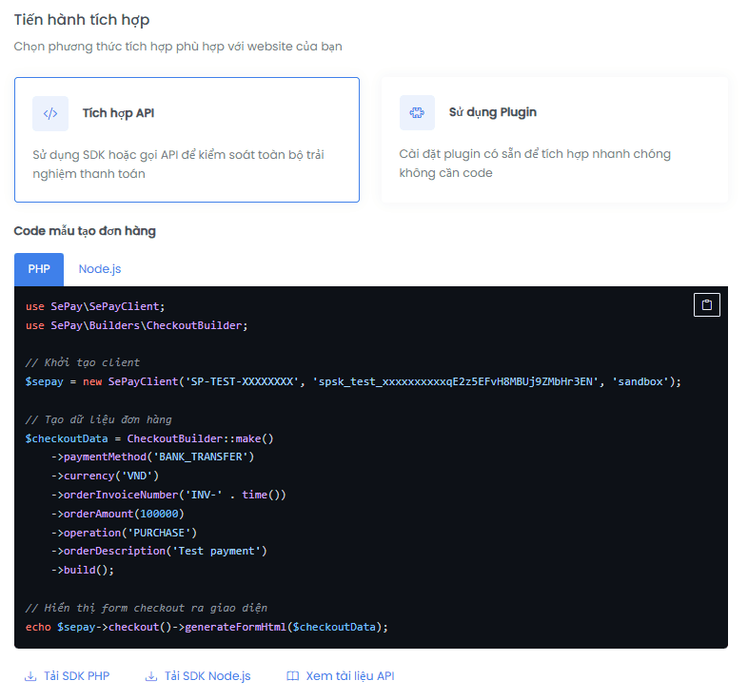748x700 pixels.
Task: Copy sample code using clipboard icon
Action: pyautogui.click(x=706, y=305)
